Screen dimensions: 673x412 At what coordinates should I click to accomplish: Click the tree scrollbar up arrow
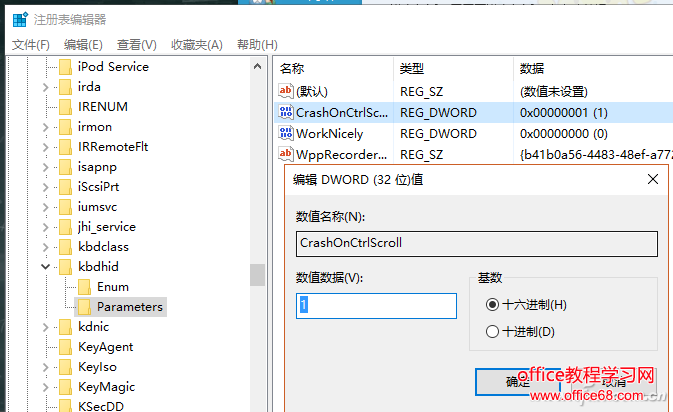258,67
